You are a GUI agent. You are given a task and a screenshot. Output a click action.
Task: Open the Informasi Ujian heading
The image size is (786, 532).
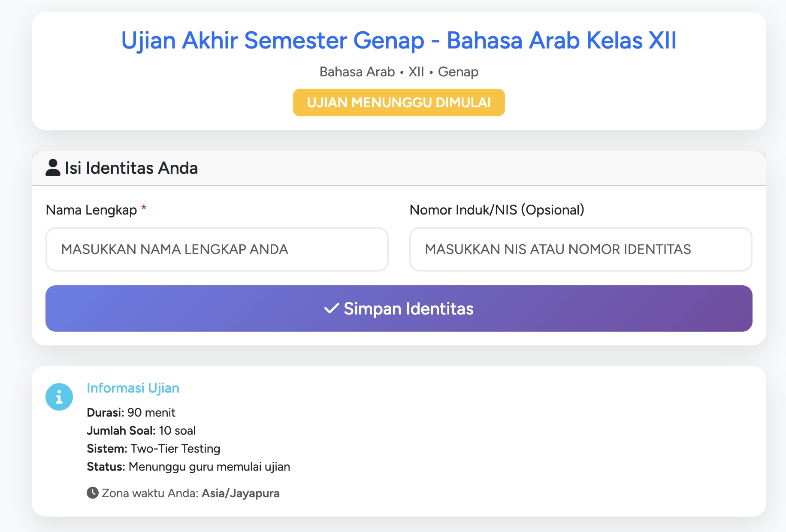pos(133,388)
